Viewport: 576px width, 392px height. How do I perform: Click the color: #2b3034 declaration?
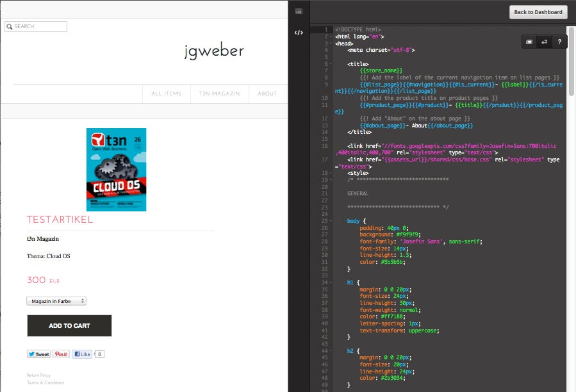tap(383, 378)
